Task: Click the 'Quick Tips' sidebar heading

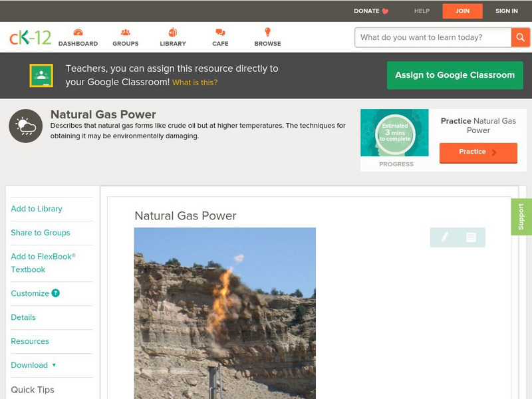Action: pyautogui.click(x=33, y=390)
